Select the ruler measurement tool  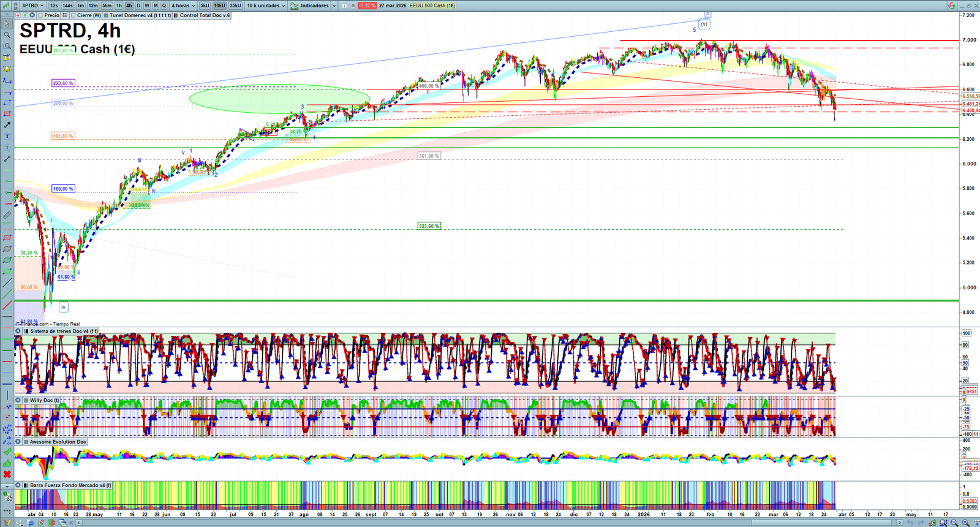7,215
